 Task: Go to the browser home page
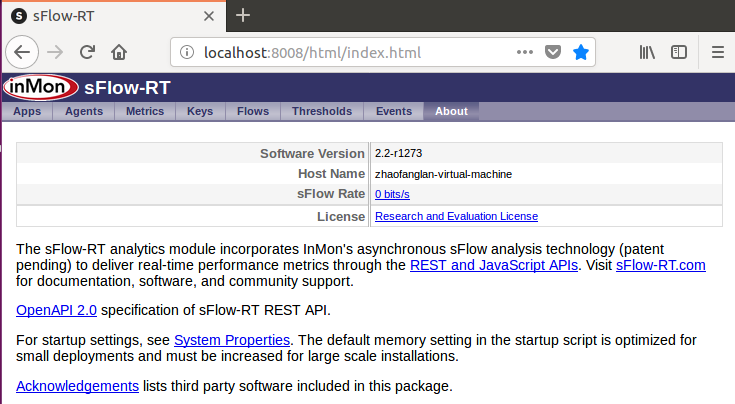click(119, 52)
